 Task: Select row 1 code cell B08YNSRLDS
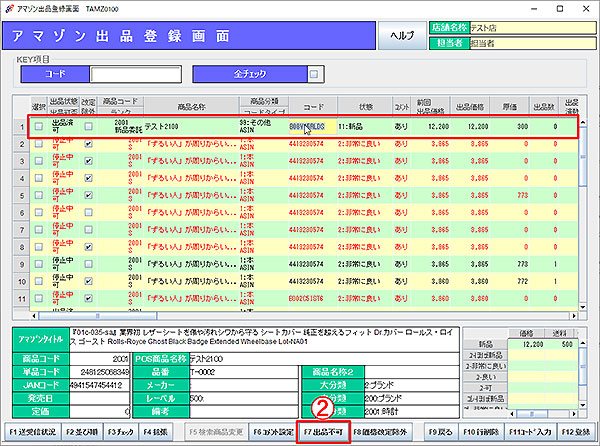[308, 127]
